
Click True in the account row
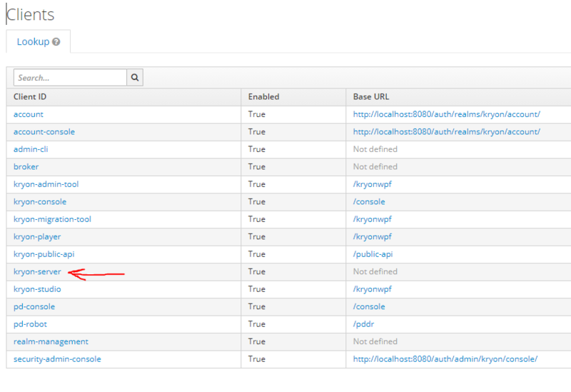257,114
